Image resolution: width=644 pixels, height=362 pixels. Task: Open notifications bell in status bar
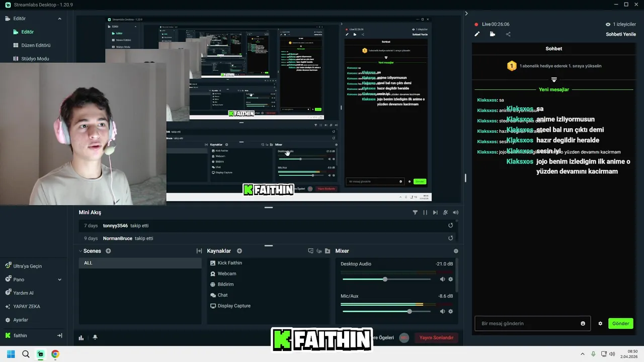(95, 337)
